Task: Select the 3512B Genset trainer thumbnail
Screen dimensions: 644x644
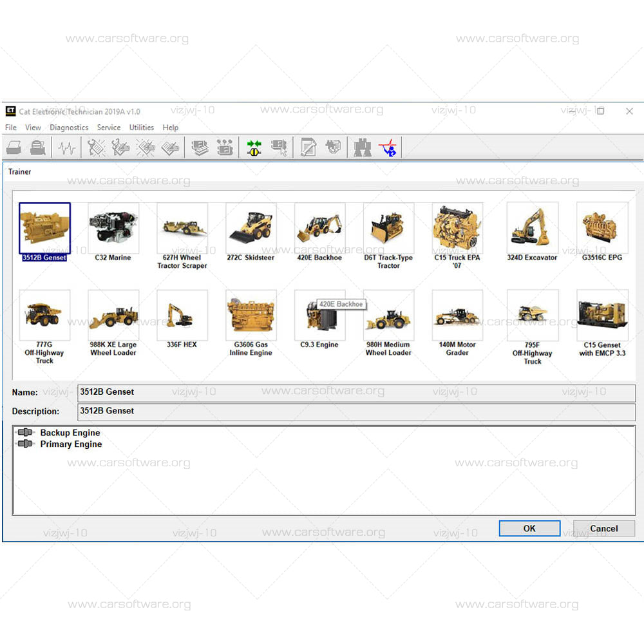Action: pos(45,228)
